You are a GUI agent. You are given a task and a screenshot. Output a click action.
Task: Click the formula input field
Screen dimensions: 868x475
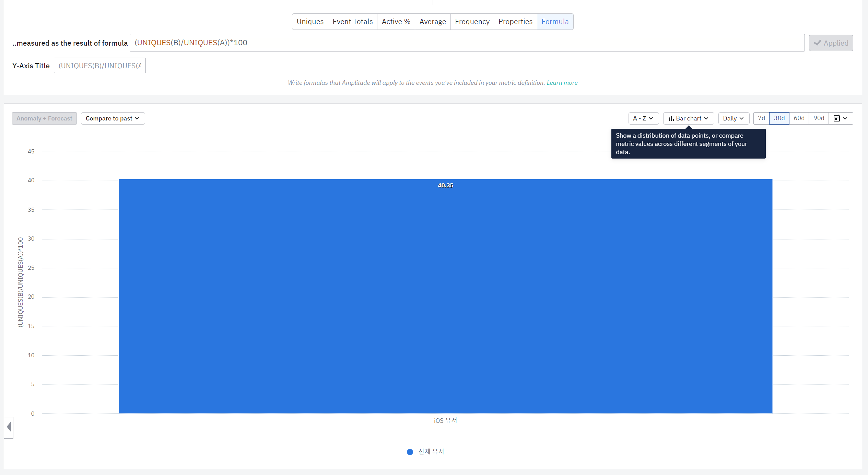click(467, 43)
